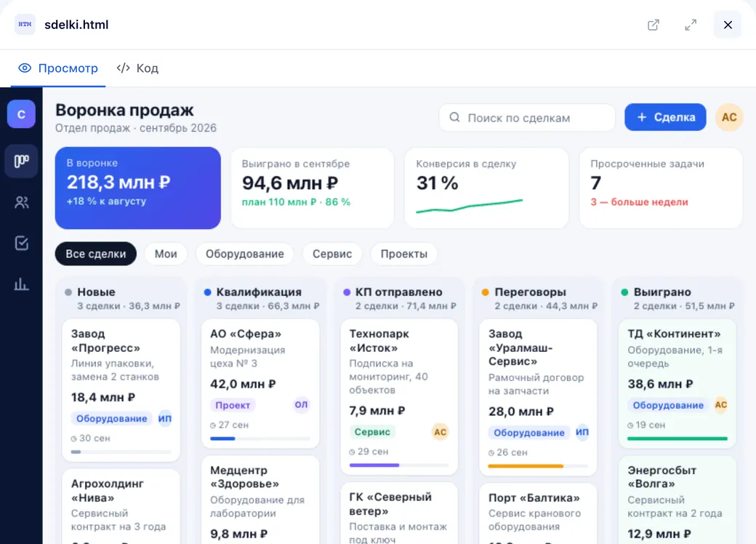
Task: Click Оборудование tag on ТД «Континент» card
Action: 668,405
